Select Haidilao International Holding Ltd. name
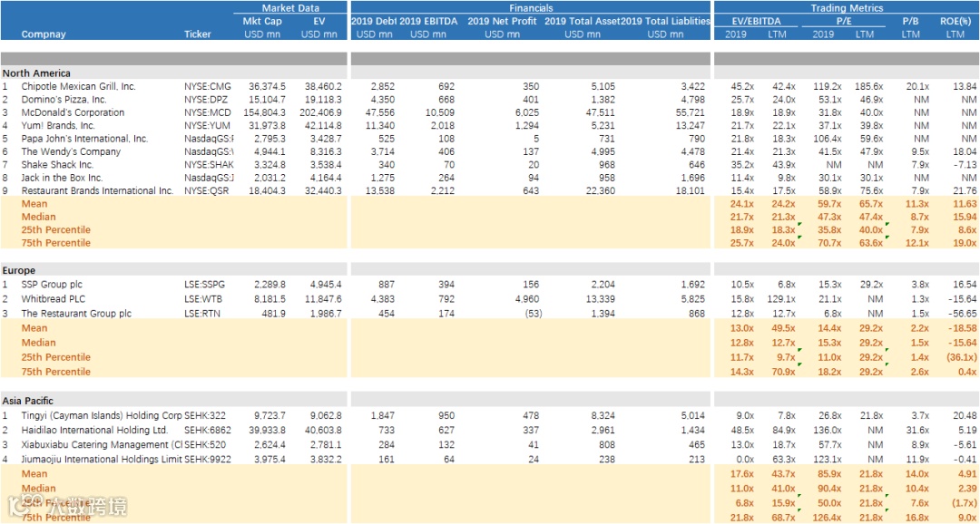 [94, 430]
